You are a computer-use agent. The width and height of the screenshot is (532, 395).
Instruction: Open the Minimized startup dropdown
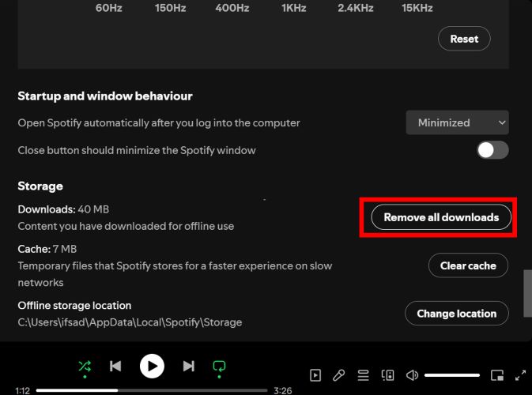pyautogui.click(x=458, y=122)
